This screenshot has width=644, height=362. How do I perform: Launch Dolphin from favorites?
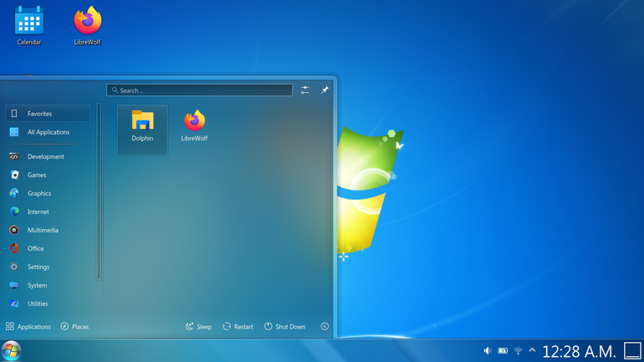pyautogui.click(x=142, y=130)
